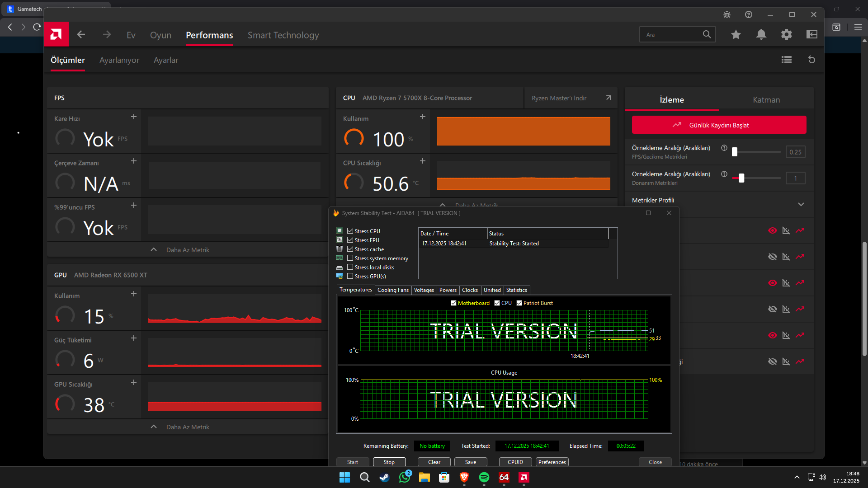Open AMD settings gear
Screen dimensions: 868x488
(787, 34)
